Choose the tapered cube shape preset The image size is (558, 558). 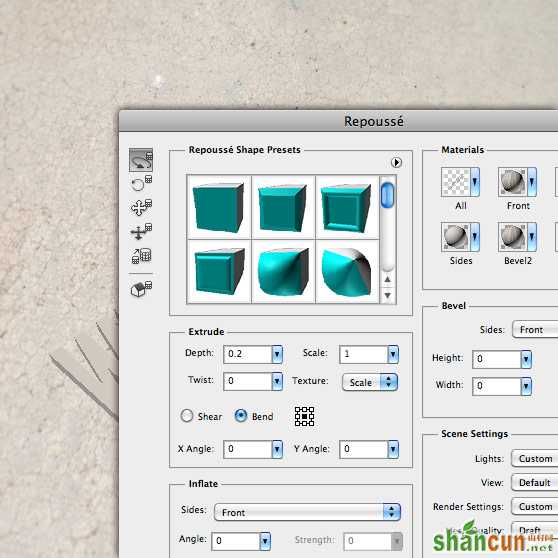(283, 207)
